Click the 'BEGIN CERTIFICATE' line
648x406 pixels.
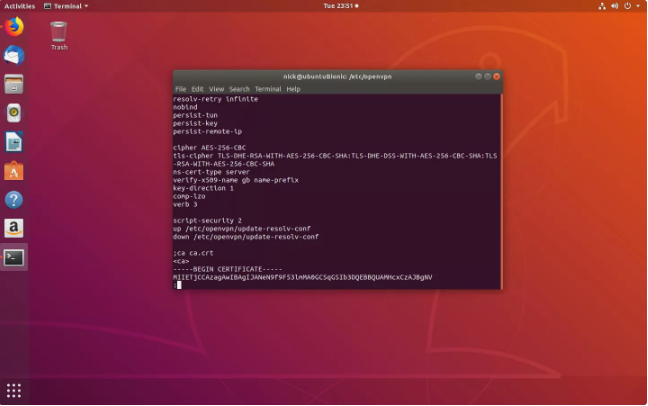coord(227,269)
